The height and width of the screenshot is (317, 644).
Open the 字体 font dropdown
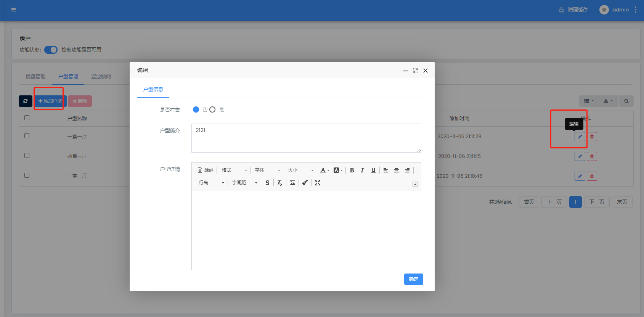[x=267, y=170]
